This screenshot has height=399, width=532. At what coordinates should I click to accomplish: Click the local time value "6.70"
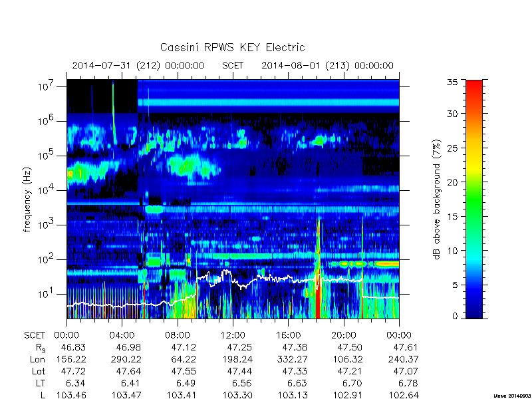tap(352, 383)
